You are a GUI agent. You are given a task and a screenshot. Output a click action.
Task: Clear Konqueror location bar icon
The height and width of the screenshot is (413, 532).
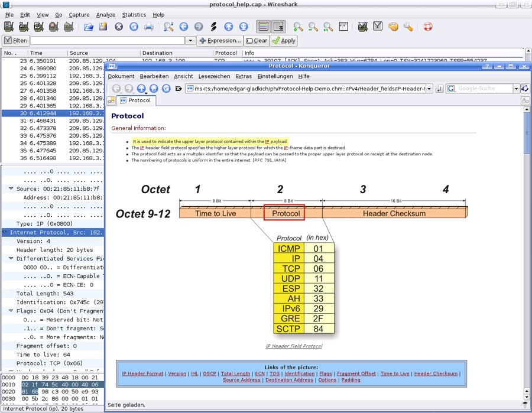[x=179, y=89]
